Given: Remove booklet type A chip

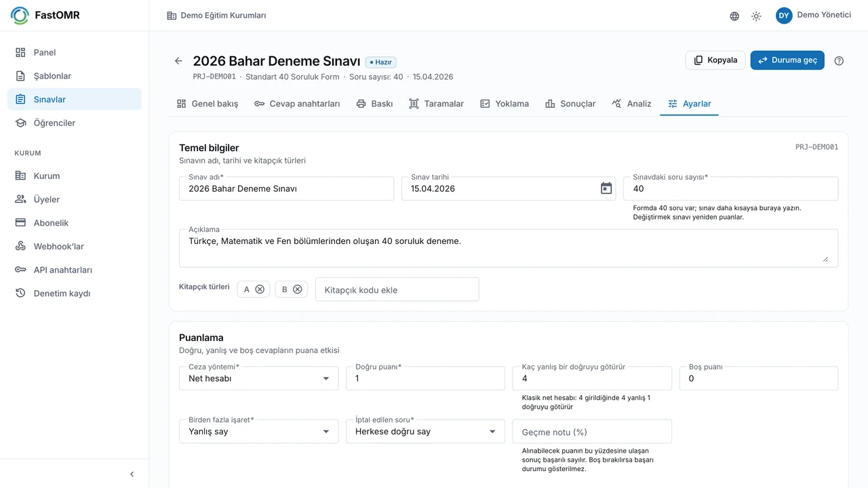Looking at the screenshot, I should click(260, 289).
